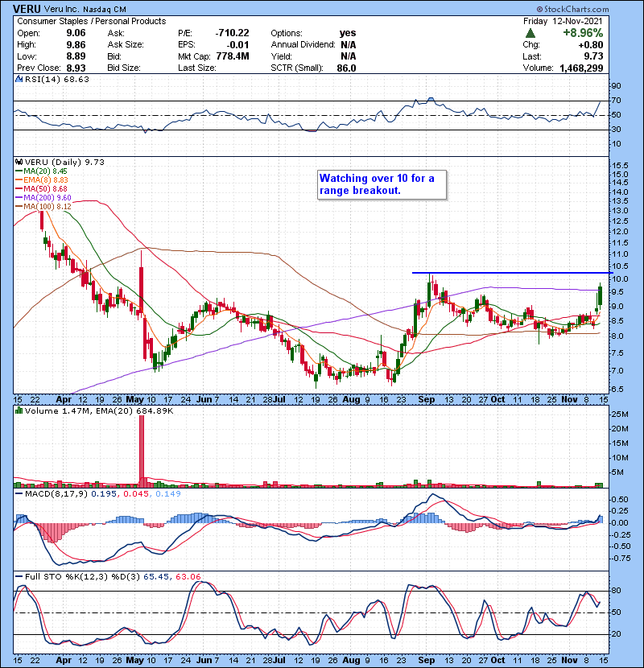Click the Last 9.73 price value
Image resolution: width=644 pixels, height=668 pixels.
[594, 56]
